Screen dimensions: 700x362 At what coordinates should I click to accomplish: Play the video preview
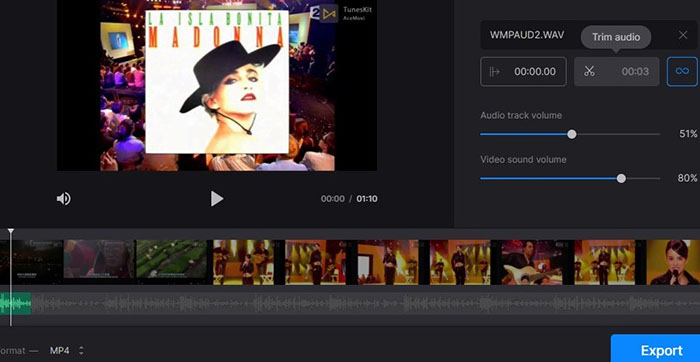tap(217, 199)
